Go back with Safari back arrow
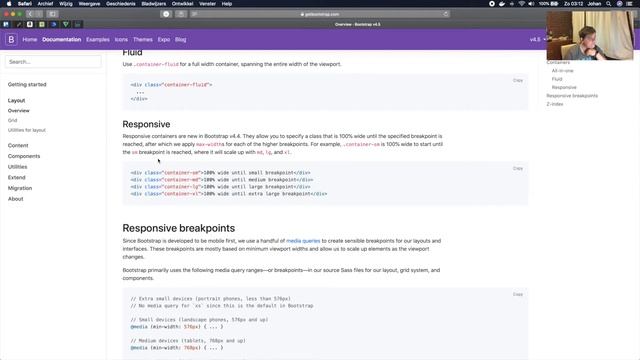The height and width of the screenshot is (360, 640). pos(30,14)
